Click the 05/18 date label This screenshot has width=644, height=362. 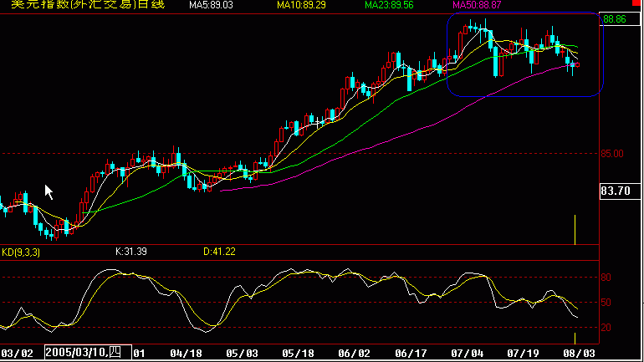[x=298, y=354]
